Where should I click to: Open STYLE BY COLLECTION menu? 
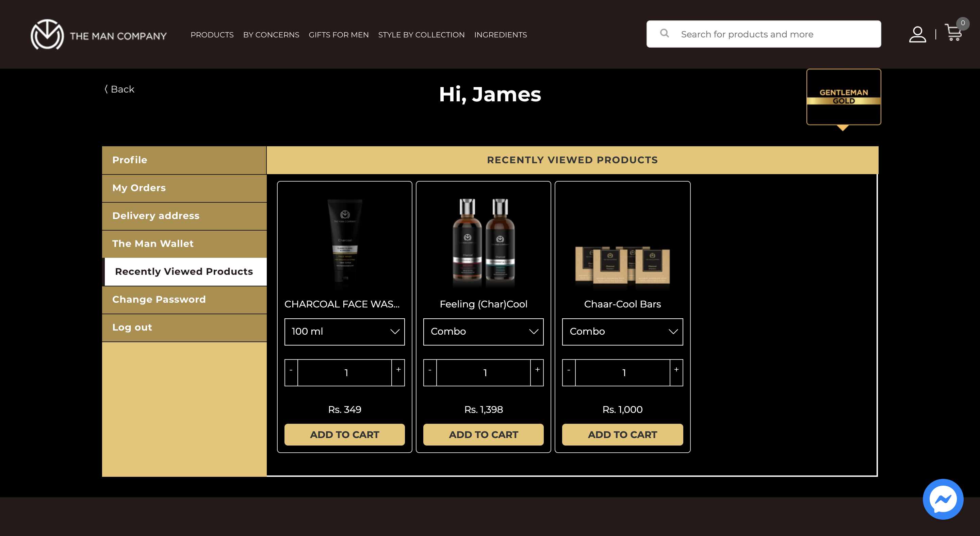point(421,35)
